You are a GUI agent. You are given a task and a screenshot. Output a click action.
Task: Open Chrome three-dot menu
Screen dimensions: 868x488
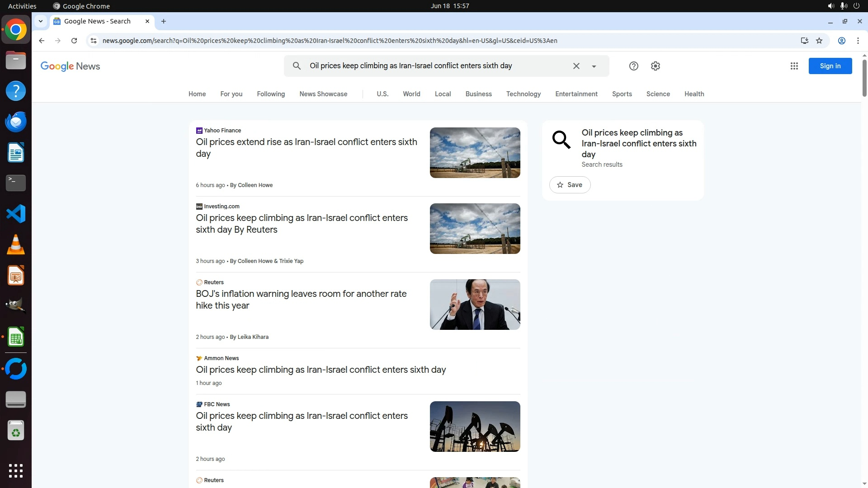pyautogui.click(x=858, y=41)
